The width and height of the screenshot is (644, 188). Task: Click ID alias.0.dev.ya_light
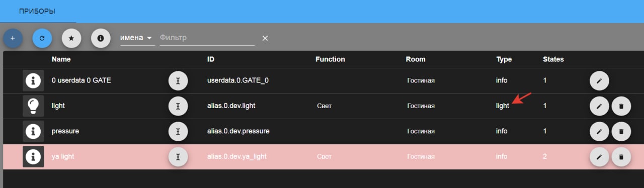(x=236, y=157)
